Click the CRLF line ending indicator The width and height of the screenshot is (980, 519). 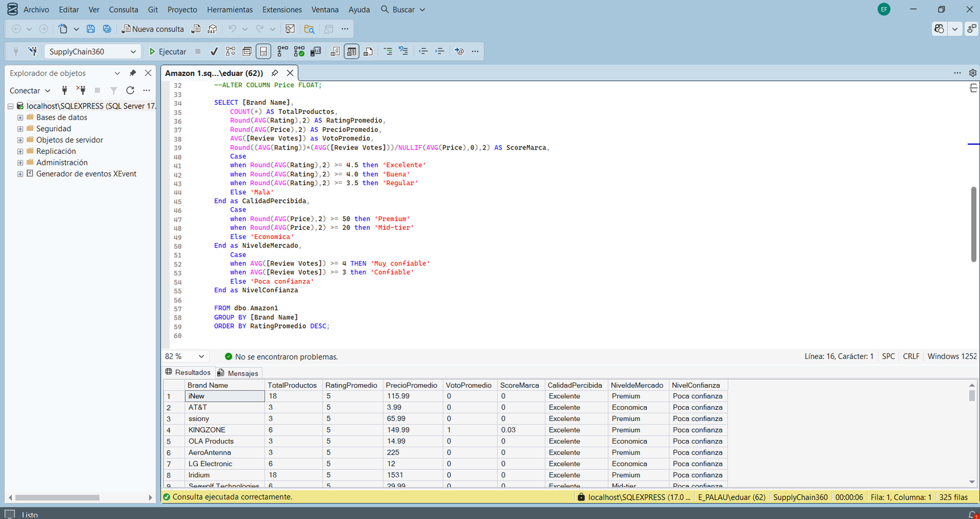click(x=911, y=356)
